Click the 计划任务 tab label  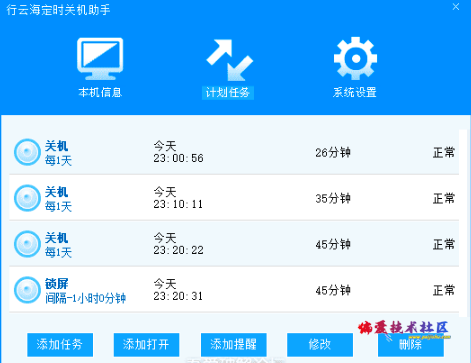pyautogui.click(x=228, y=92)
